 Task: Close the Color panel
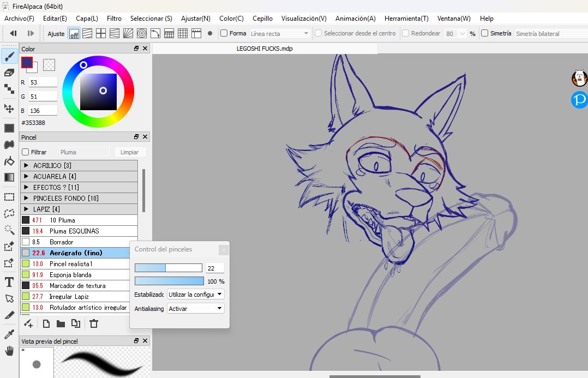pyautogui.click(x=145, y=49)
